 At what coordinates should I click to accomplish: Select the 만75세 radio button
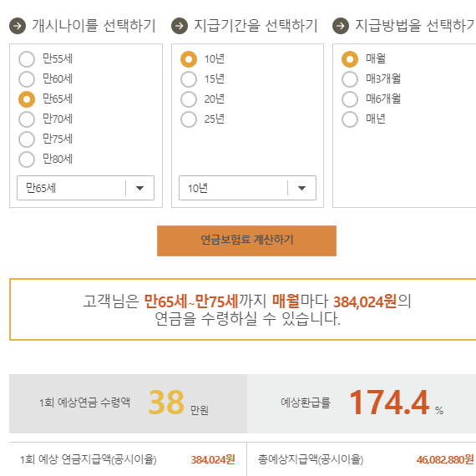[27, 139]
